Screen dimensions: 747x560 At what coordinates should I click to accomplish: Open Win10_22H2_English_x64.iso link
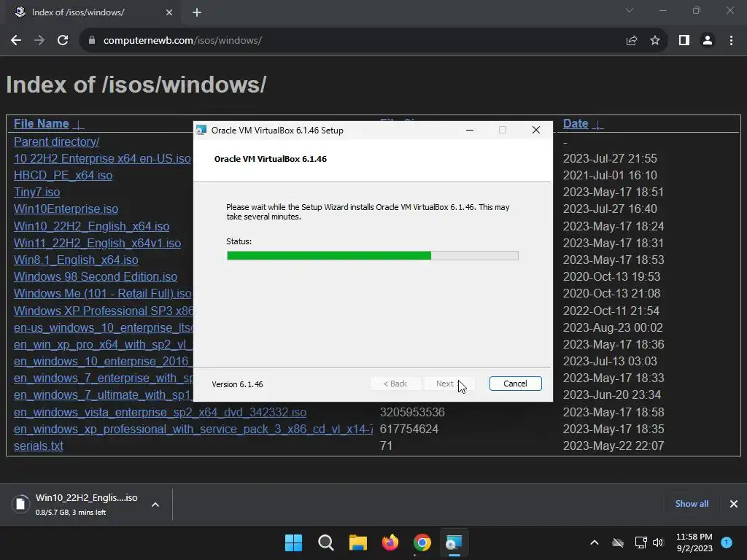(91, 226)
